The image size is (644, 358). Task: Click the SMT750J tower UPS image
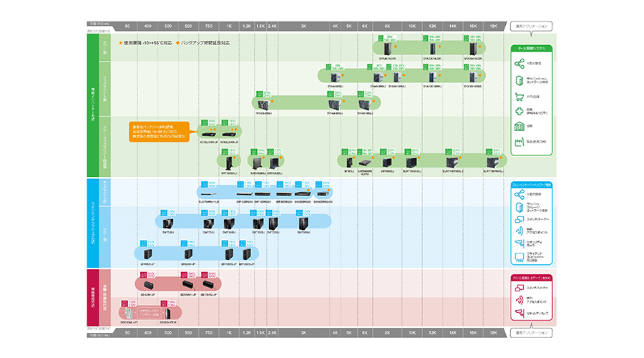(x=209, y=224)
